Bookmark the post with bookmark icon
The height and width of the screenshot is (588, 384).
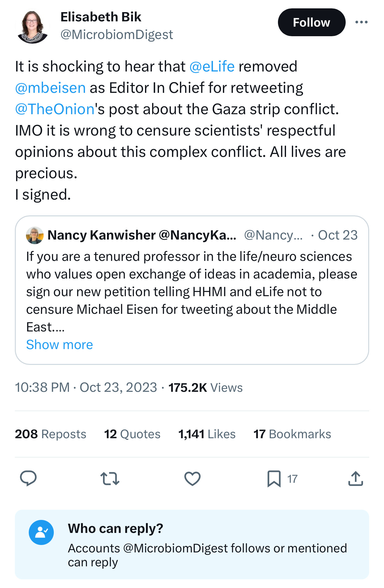click(274, 479)
